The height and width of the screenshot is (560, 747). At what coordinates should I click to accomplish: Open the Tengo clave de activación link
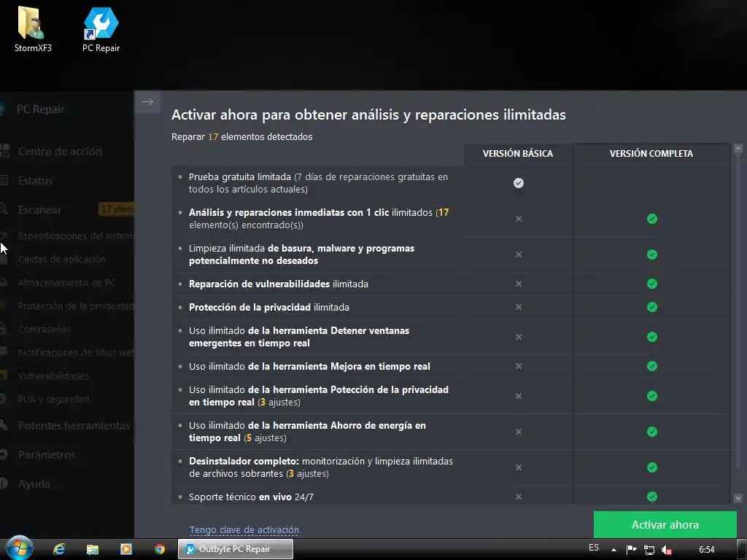[244, 529]
